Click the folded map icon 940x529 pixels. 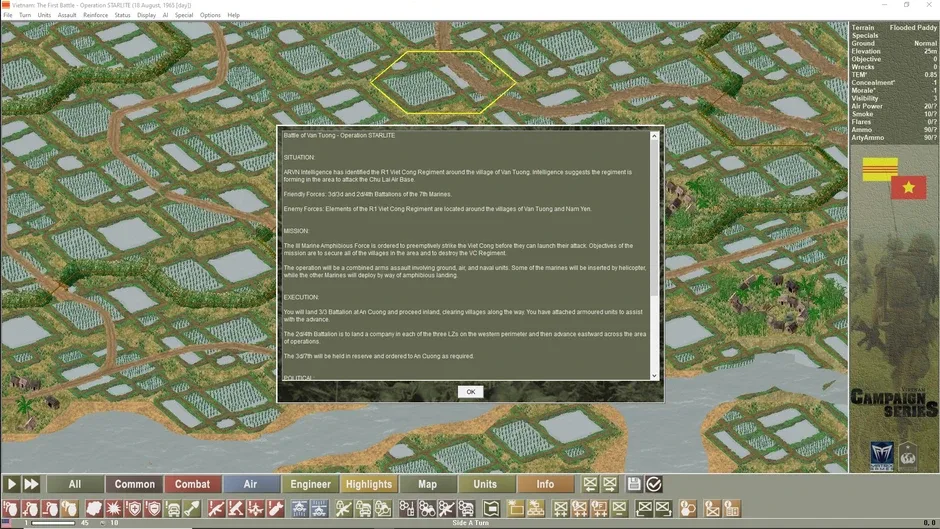coord(491,509)
